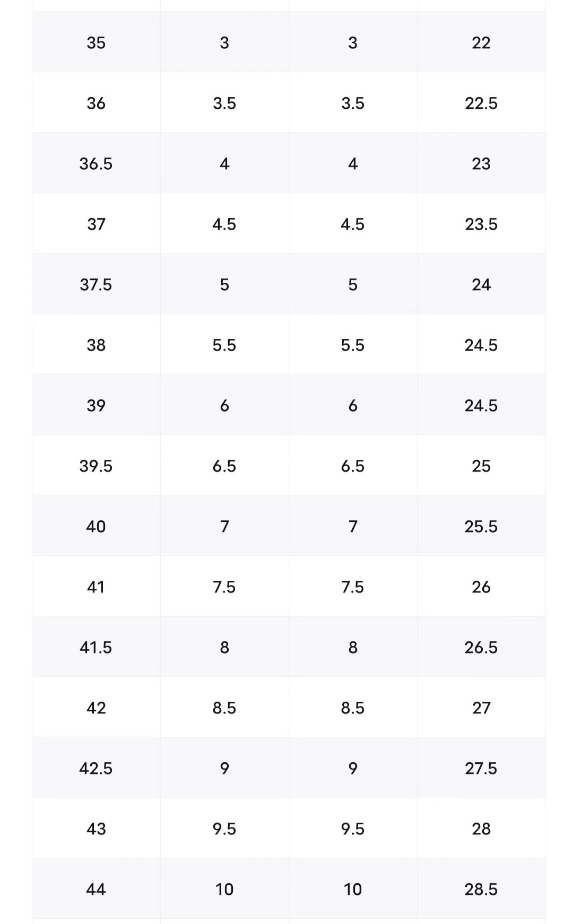Viewport: 573px width, 924px height.
Task: Select the 42.5 size cell
Action: pos(96,768)
